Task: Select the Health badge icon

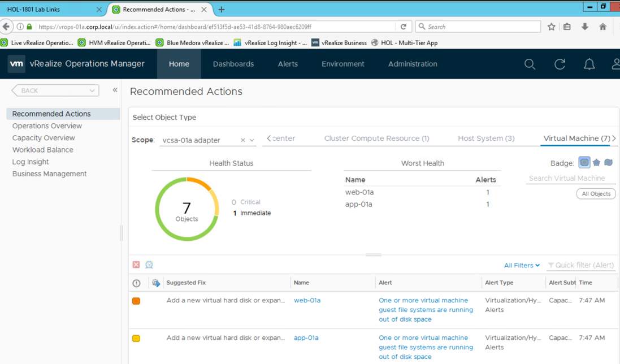Action: pos(584,162)
